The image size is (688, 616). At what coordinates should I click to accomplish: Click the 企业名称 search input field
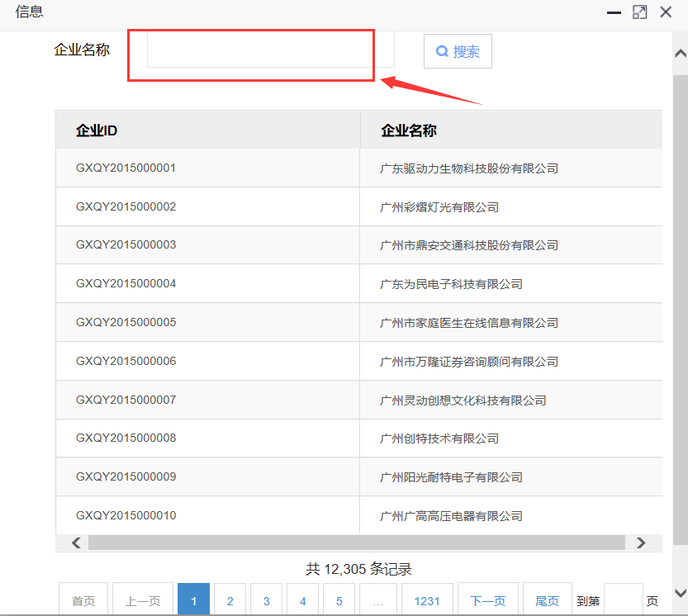(270, 50)
